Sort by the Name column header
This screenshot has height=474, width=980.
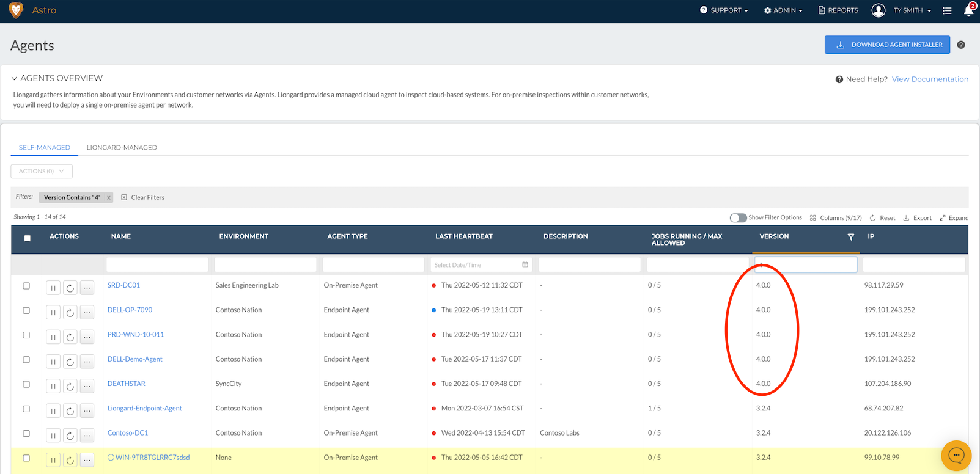[x=121, y=236]
